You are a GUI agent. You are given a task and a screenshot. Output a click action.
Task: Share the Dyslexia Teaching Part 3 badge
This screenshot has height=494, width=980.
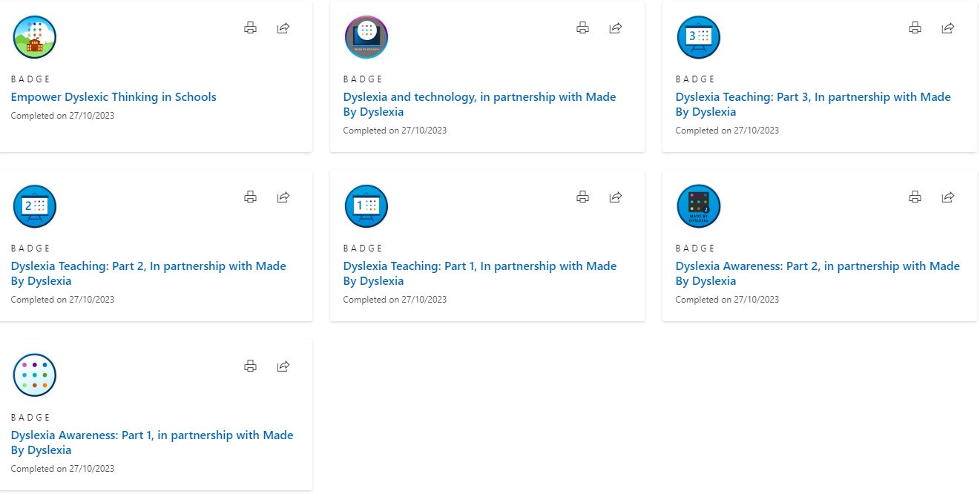point(947,28)
